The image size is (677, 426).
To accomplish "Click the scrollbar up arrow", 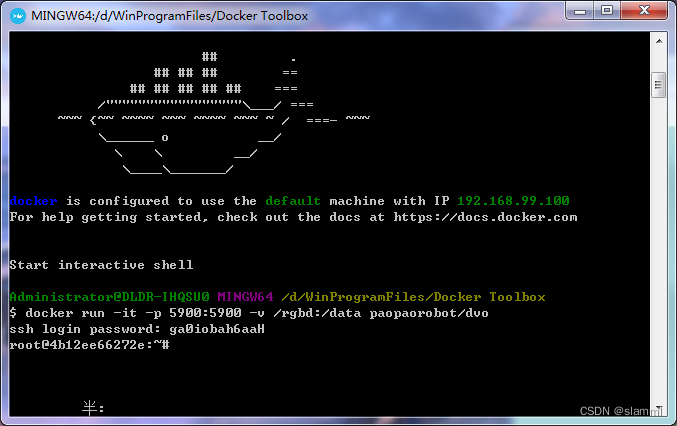I will (x=659, y=41).
